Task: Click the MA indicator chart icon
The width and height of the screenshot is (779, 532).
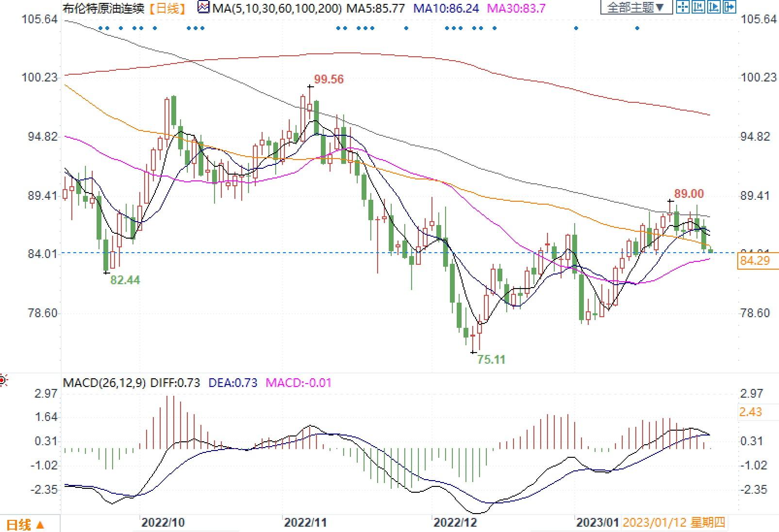Action: click(x=204, y=7)
